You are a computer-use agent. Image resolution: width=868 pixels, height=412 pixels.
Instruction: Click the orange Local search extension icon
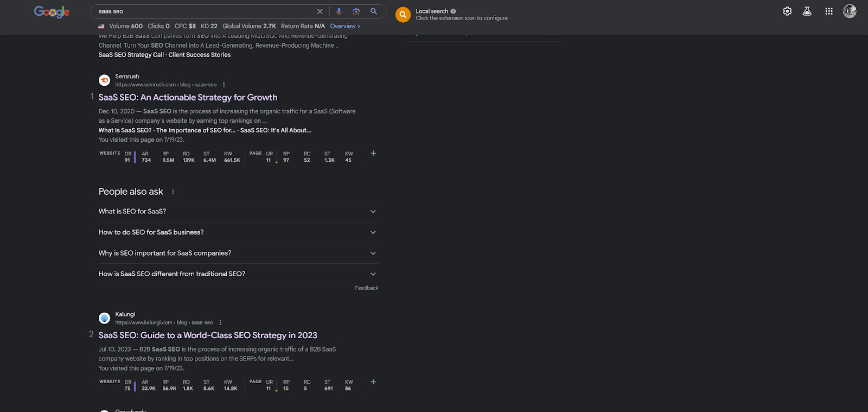(x=403, y=15)
